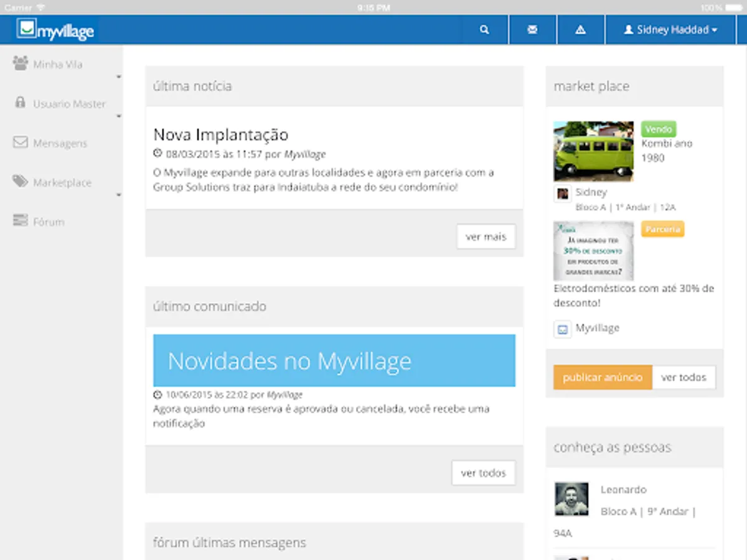Expand the Usuario Master submenu arrow

pos(118,116)
